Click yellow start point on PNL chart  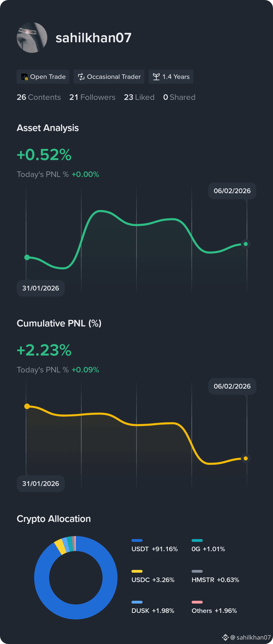pos(27,406)
